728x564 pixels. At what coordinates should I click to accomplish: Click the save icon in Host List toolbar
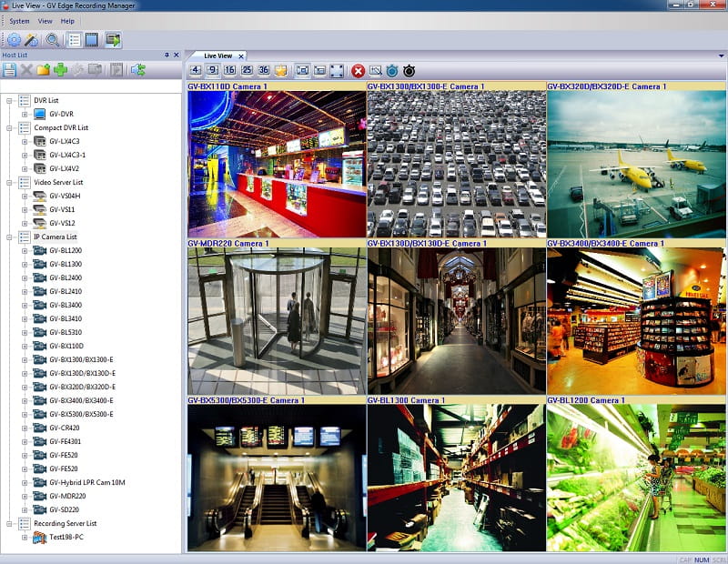(9, 70)
